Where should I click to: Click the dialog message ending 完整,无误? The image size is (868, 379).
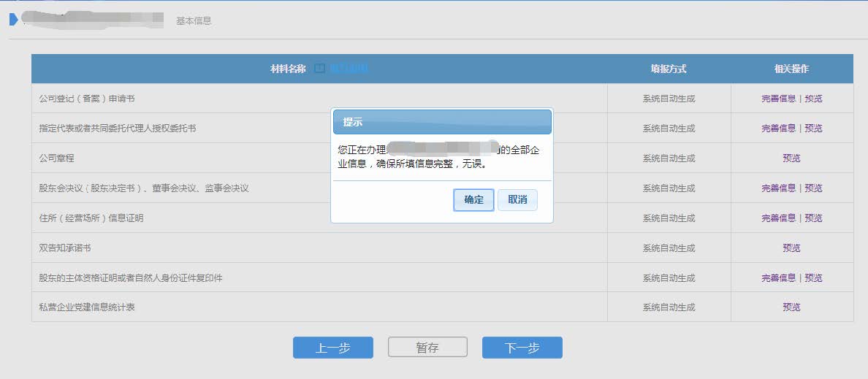(x=438, y=156)
